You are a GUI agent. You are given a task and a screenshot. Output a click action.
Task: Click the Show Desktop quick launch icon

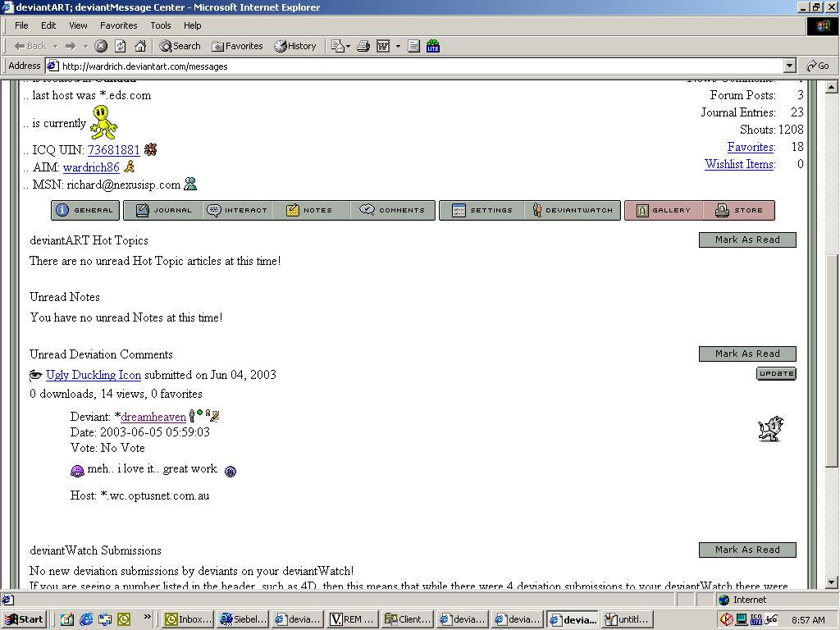click(x=67, y=619)
